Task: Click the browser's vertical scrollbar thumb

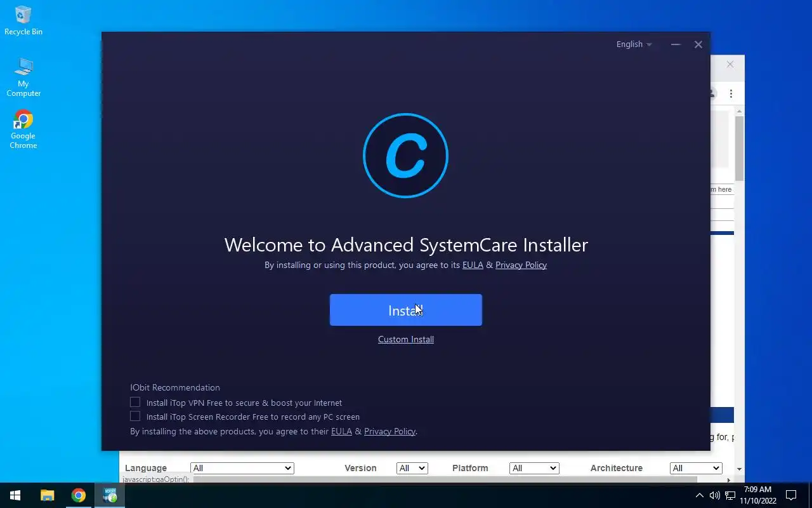Action: point(740,149)
